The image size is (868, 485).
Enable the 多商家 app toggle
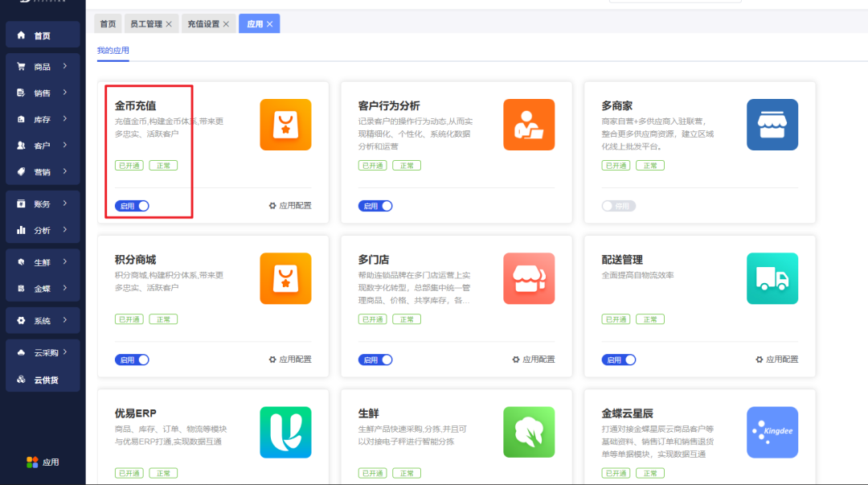tap(617, 205)
